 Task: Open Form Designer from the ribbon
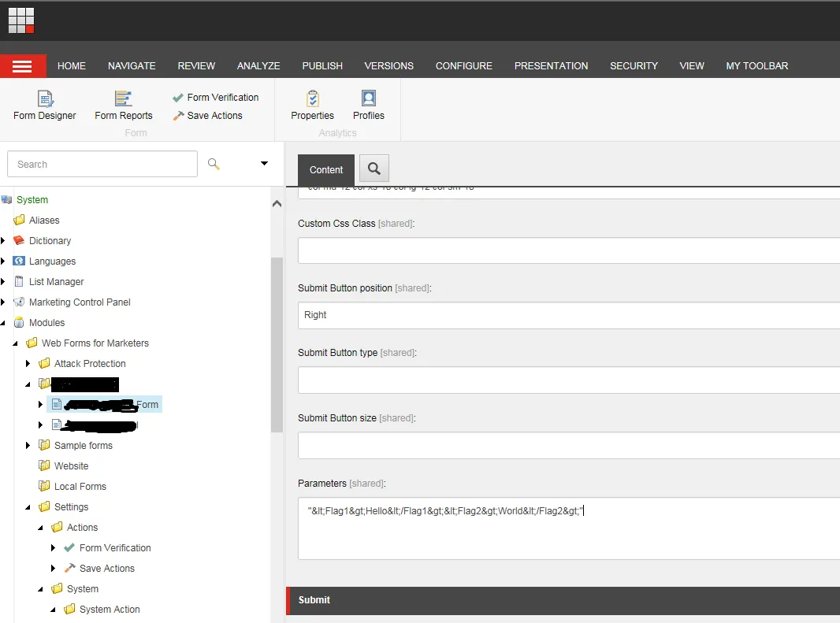(44, 106)
